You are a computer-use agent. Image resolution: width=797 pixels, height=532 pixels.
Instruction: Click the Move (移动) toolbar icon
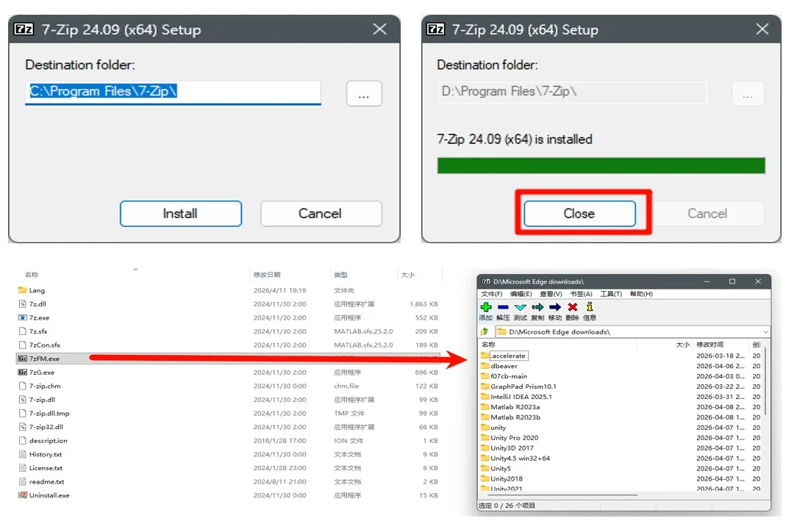pos(555,307)
